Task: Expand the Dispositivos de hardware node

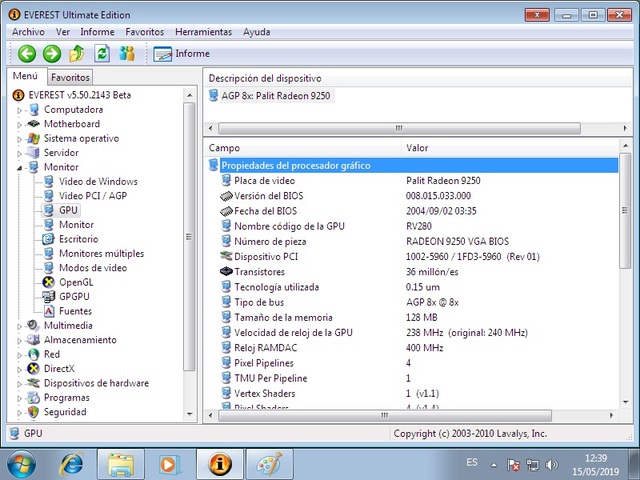Action: 19,384
